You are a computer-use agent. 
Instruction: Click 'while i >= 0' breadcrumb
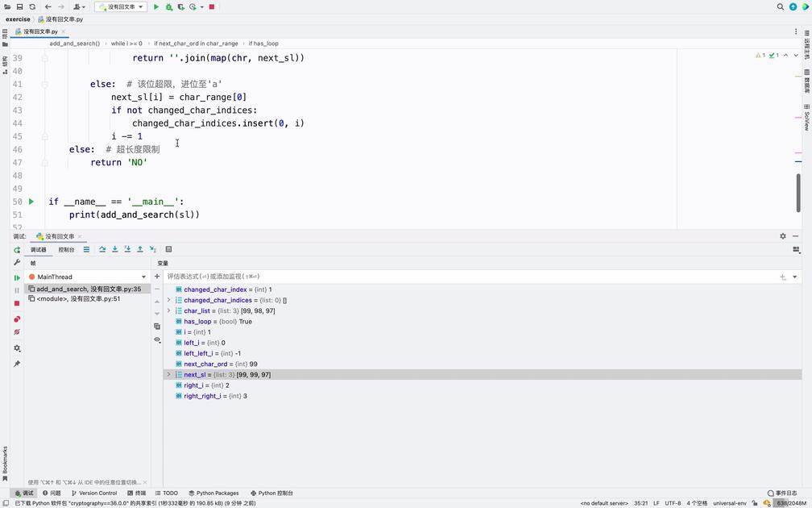coord(126,44)
